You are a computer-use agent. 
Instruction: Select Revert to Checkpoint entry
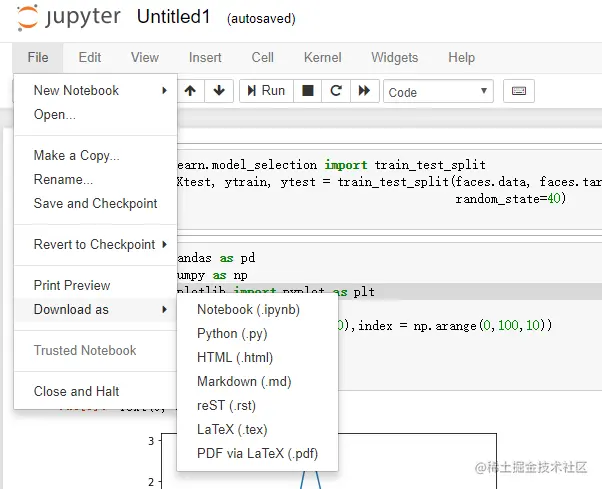96,244
